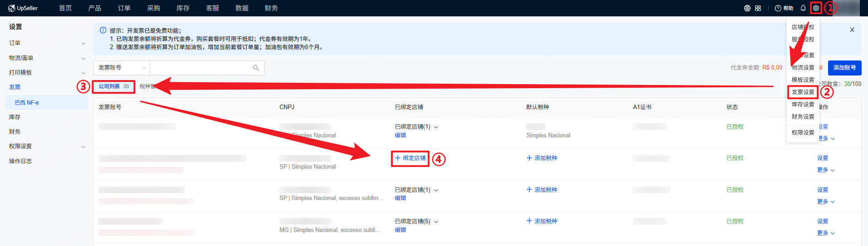This screenshot has height=246, width=868.
Task: Click the blue 添加账号 button
Action: click(844, 68)
